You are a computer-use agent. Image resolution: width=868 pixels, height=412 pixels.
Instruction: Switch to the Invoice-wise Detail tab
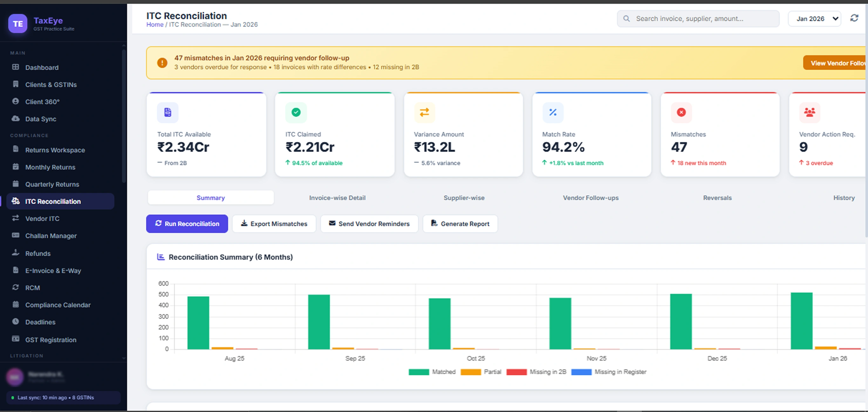337,198
